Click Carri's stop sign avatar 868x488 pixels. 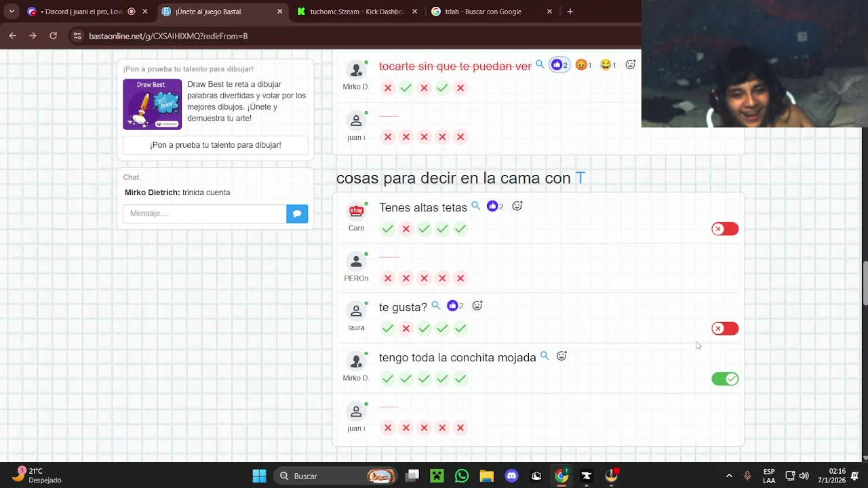(356, 211)
